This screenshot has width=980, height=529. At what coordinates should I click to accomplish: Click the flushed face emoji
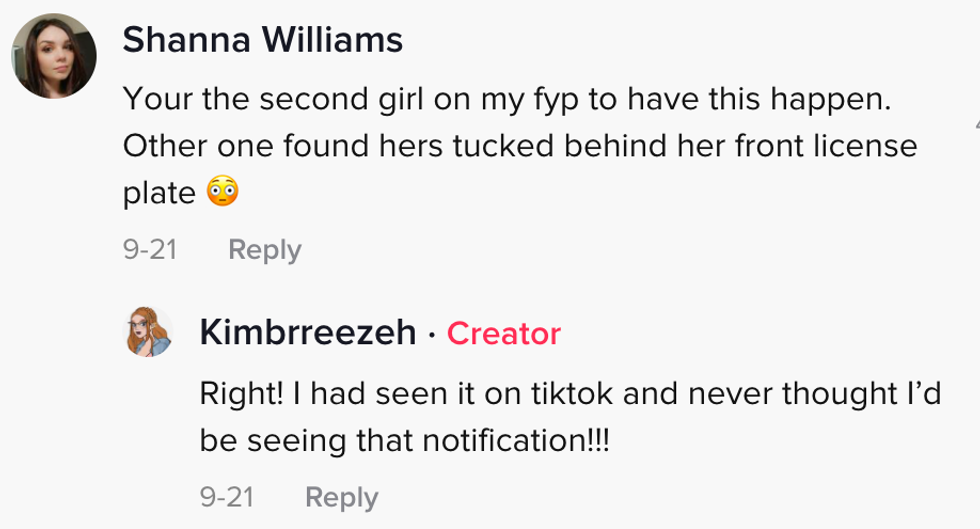click(223, 194)
